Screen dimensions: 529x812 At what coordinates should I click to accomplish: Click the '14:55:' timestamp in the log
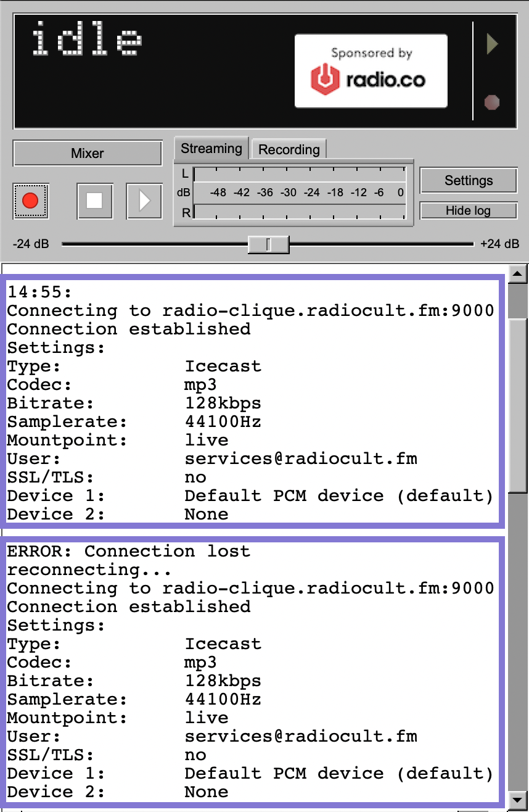coord(39,292)
